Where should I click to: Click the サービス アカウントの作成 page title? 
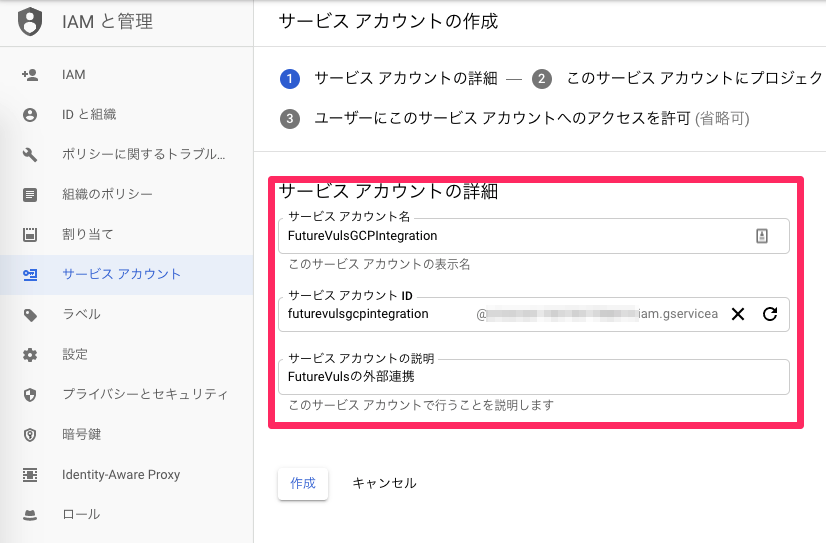tap(388, 21)
